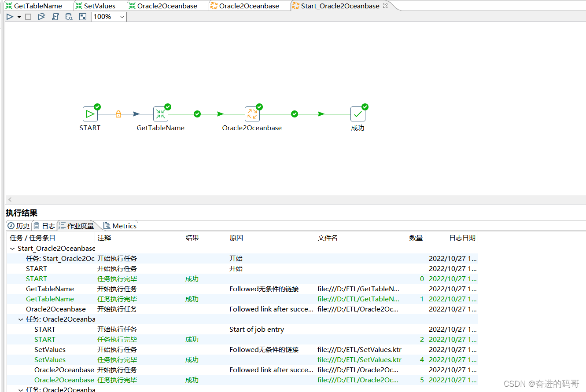Toggle the execution results panel icon
Viewport: 586px width, 392px height.
pyautogui.click(x=82, y=17)
